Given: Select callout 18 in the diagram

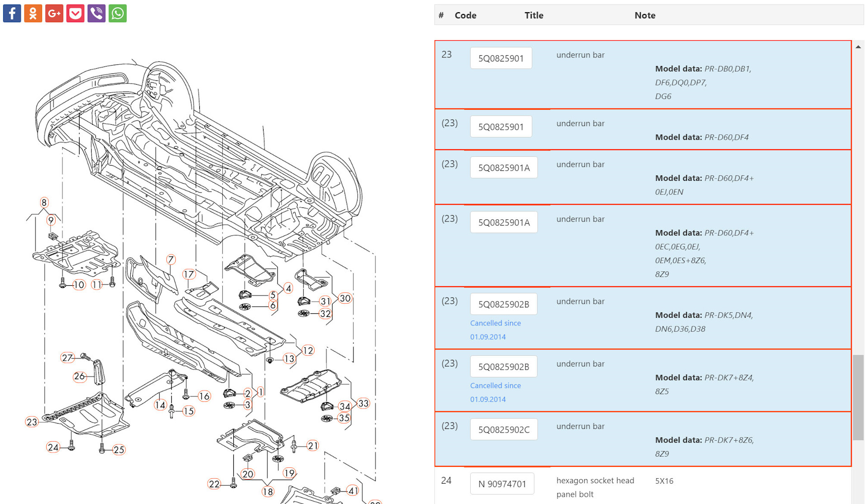Looking at the screenshot, I should pos(268,491).
